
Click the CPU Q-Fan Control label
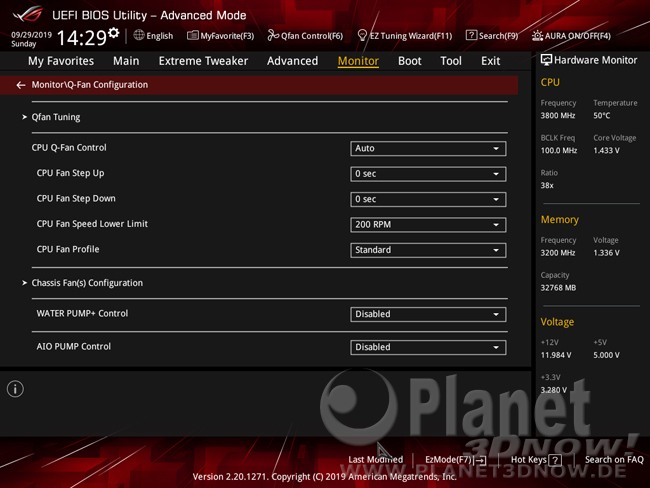click(69, 148)
